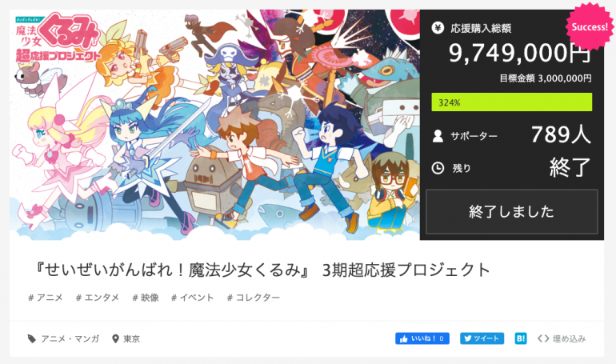
Task: Click the 終了しました button
Action: click(x=511, y=212)
